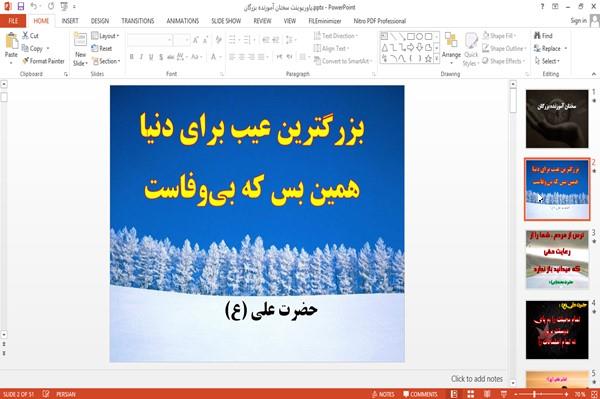Click Convert to SmartArt button
600x399 pixels.
tap(342, 61)
